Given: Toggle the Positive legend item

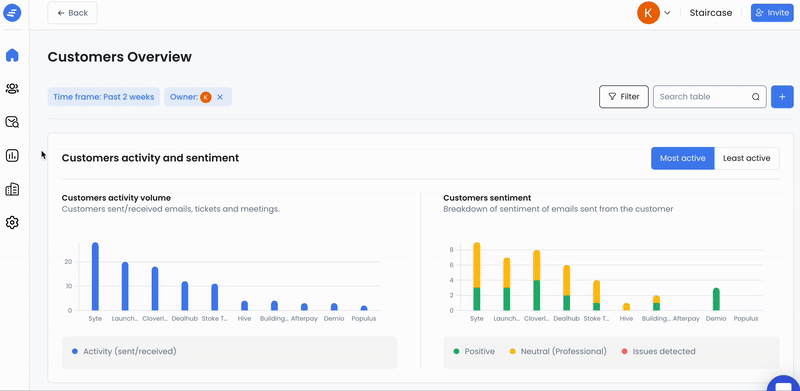Looking at the screenshot, I should tap(474, 351).
